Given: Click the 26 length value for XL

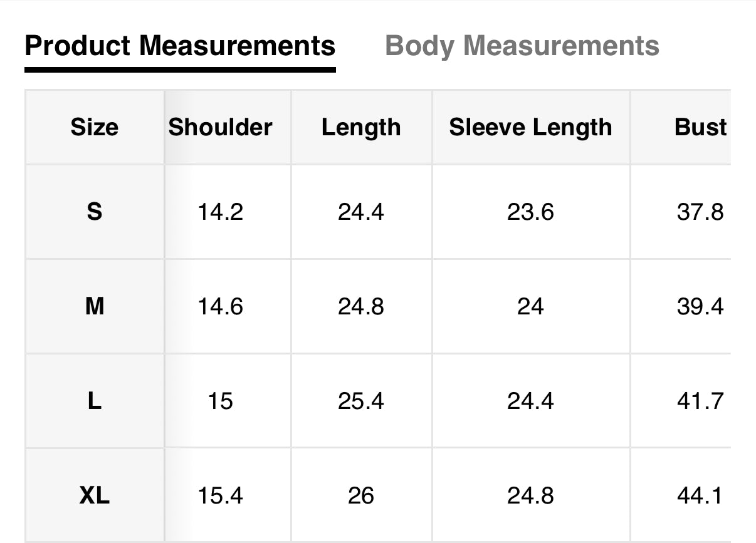Looking at the screenshot, I should (361, 496).
